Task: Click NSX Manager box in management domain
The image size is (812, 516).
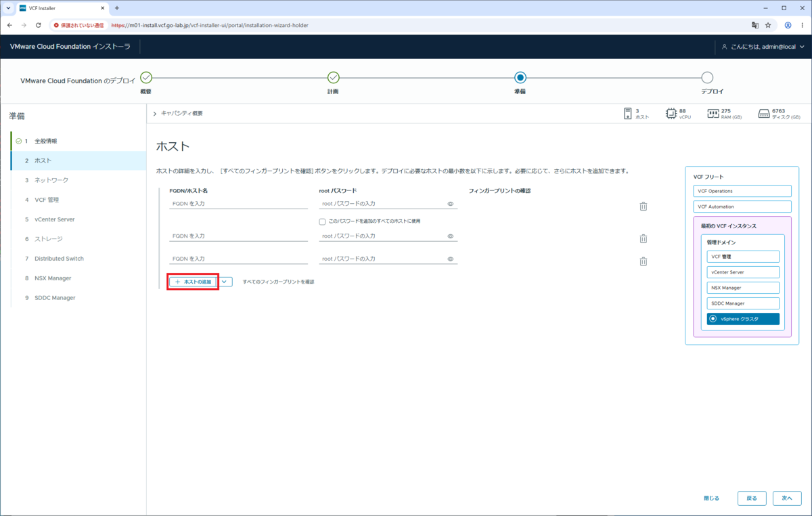Action: point(743,288)
